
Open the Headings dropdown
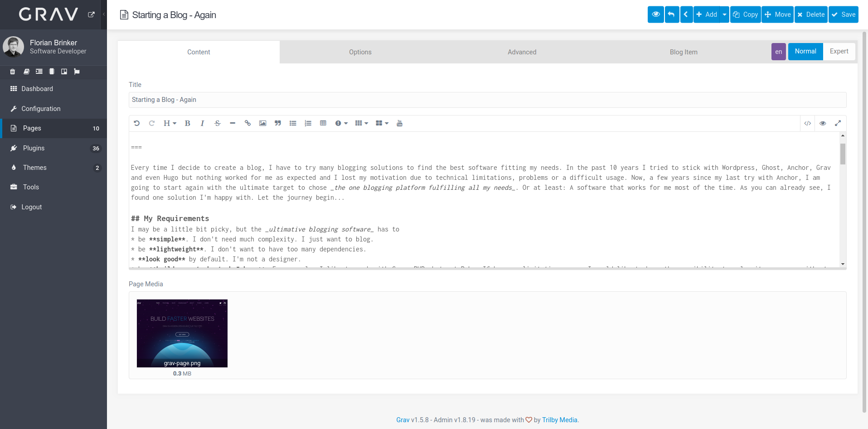pyautogui.click(x=170, y=123)
